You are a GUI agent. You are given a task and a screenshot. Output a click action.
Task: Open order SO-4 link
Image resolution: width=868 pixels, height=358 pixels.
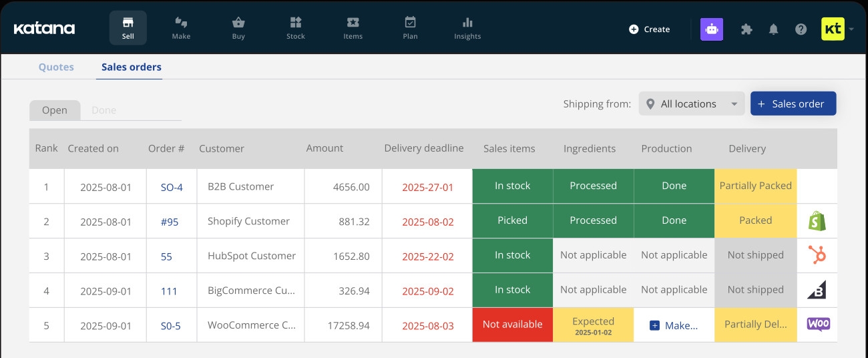(172, 187)
